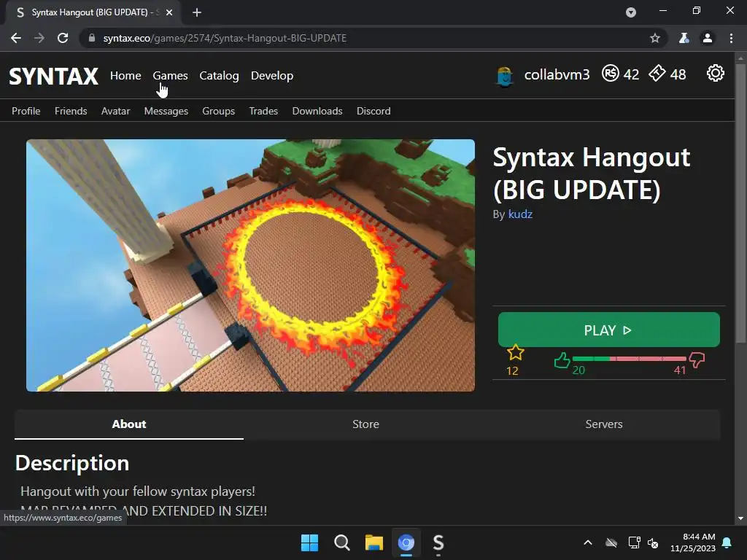
Task: Click the 42 Robux balance
Action: (x=631, y=74)
